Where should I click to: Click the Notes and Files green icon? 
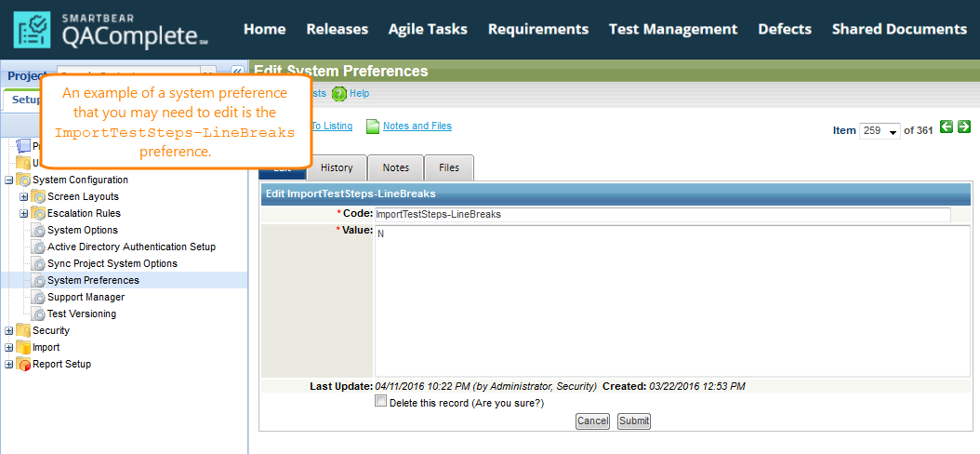[373, 127]
